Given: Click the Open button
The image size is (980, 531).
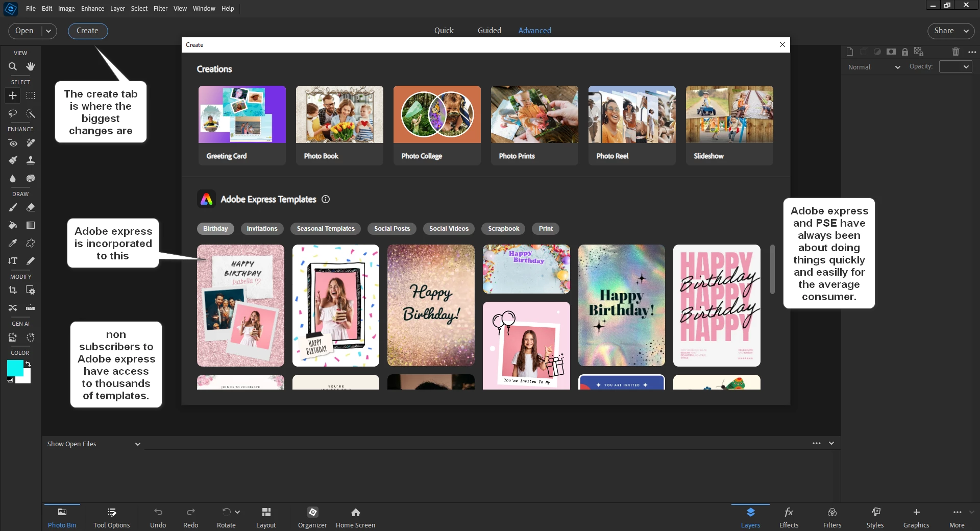Looking at the screenshot, I should tap(24, 31).
